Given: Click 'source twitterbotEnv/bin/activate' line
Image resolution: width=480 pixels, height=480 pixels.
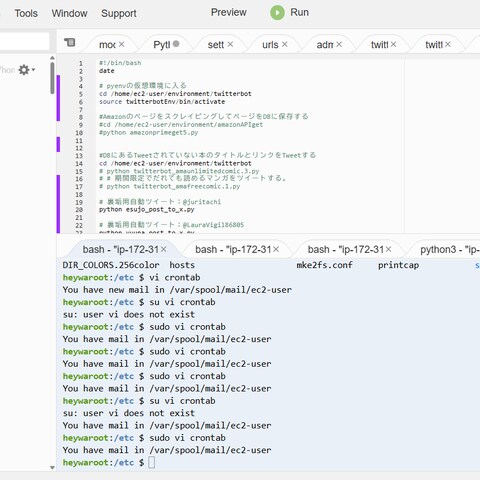Looking at the screenshot, I should 162,102.
